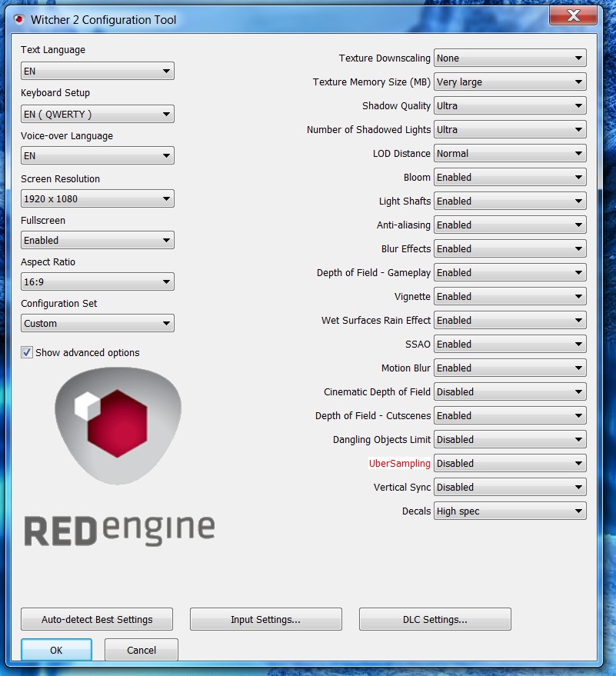Close the Configuration Tool window
The height and width of the screenshot is (676, 616).
(573, 15)
